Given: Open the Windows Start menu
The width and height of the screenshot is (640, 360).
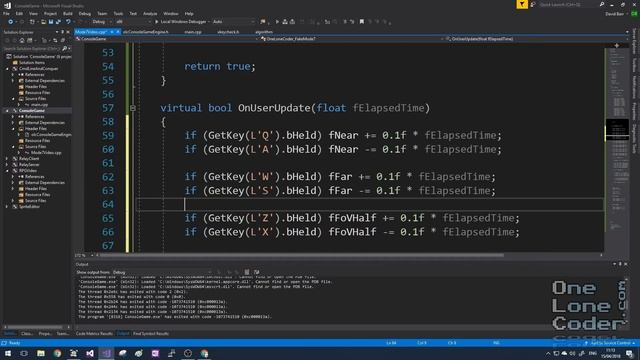Looking at the screenshot, I should click(x=8, y=353).
